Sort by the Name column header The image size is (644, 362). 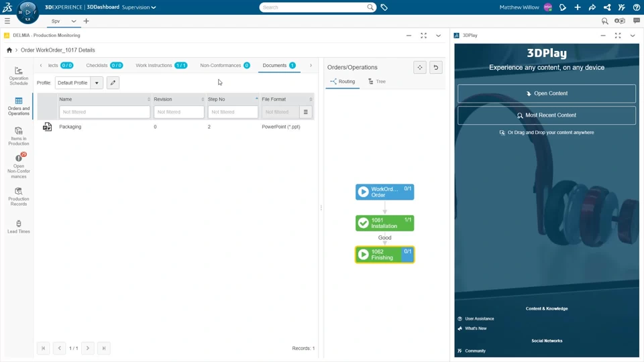click(x=105, y=99)
